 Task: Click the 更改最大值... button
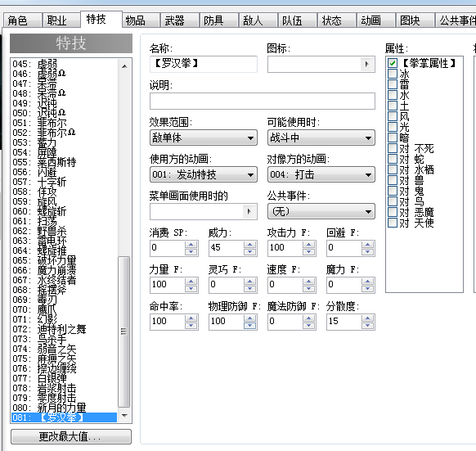[x=71, y=437]
